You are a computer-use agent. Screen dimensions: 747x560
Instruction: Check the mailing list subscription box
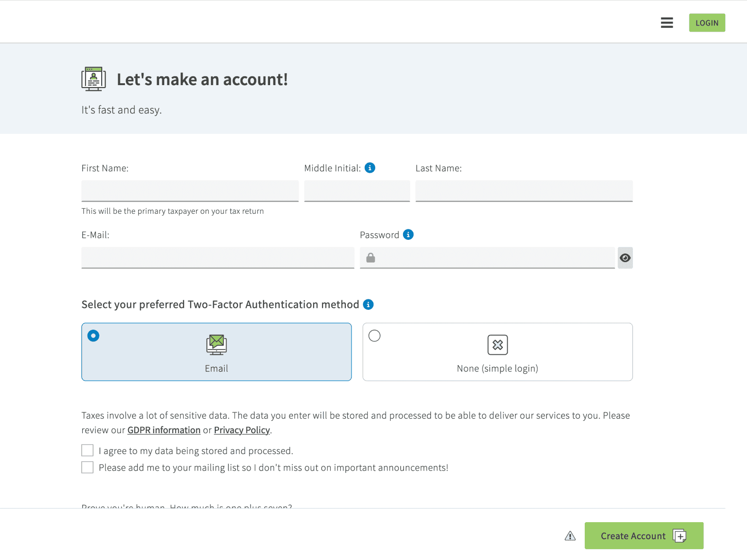pos(88,467)
